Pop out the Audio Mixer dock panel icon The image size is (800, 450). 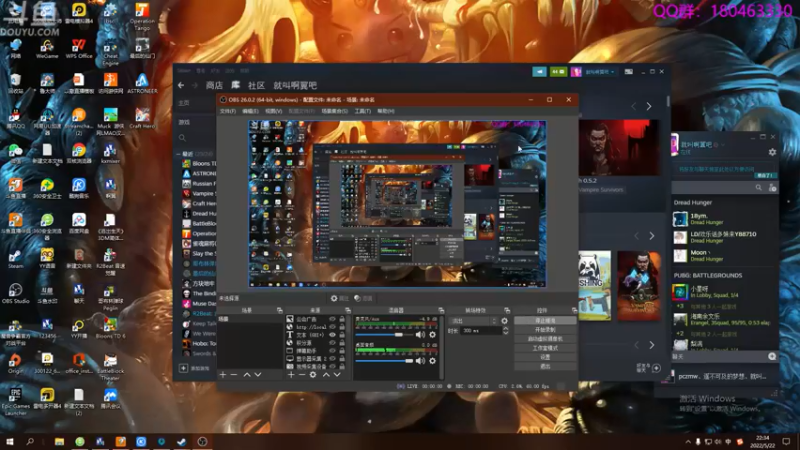pos(441,310)
